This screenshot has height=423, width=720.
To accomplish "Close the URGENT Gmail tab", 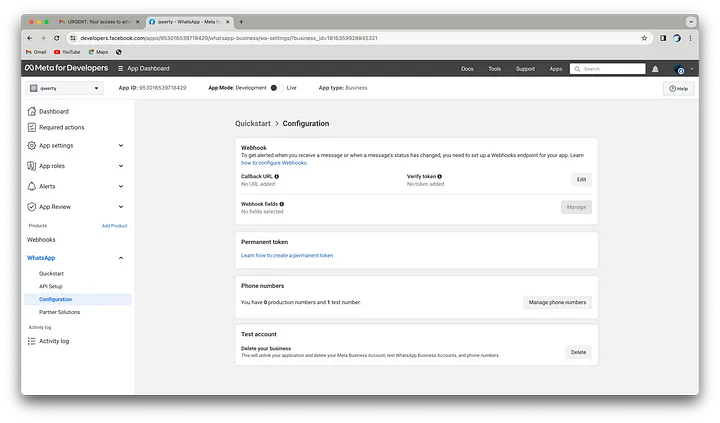I will (137, 22).
